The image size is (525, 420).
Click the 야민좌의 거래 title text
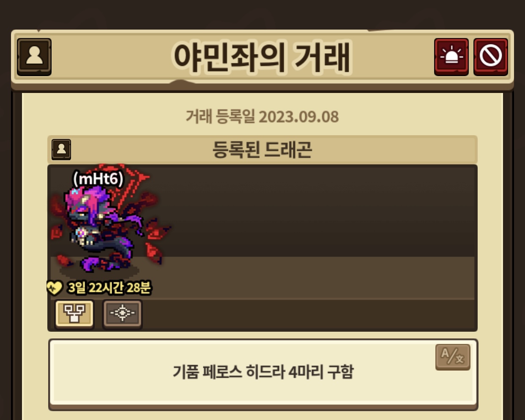pyautogui.click(x=262, y=57)
